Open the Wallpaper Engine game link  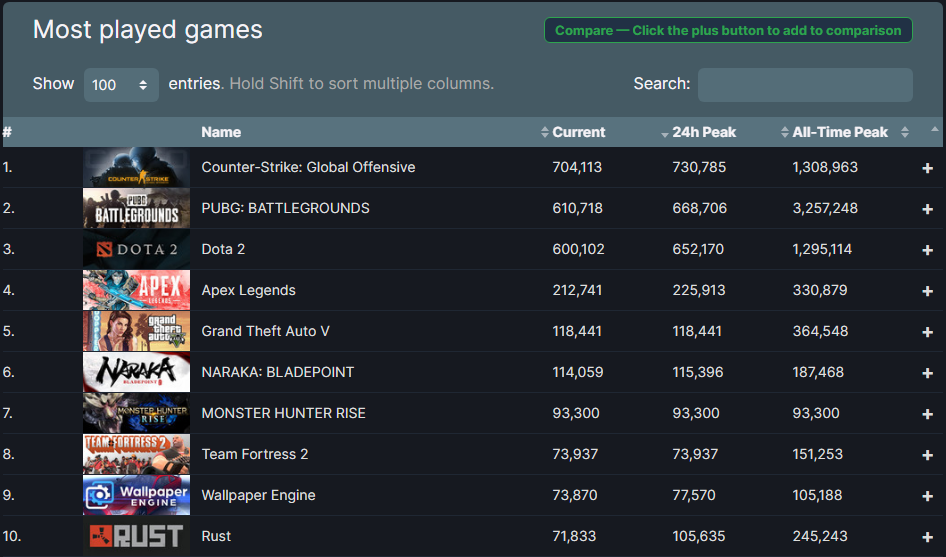click(258, 495)
